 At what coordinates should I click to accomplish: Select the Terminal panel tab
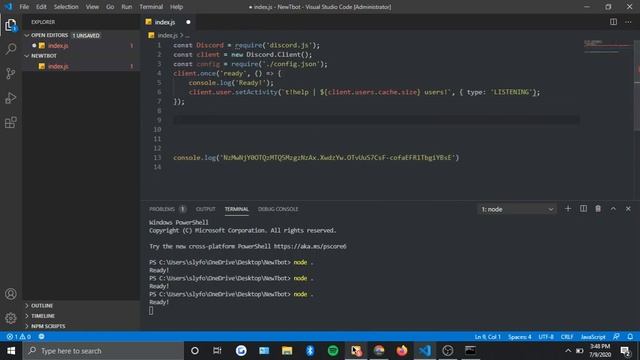click(x=236, y=209)
